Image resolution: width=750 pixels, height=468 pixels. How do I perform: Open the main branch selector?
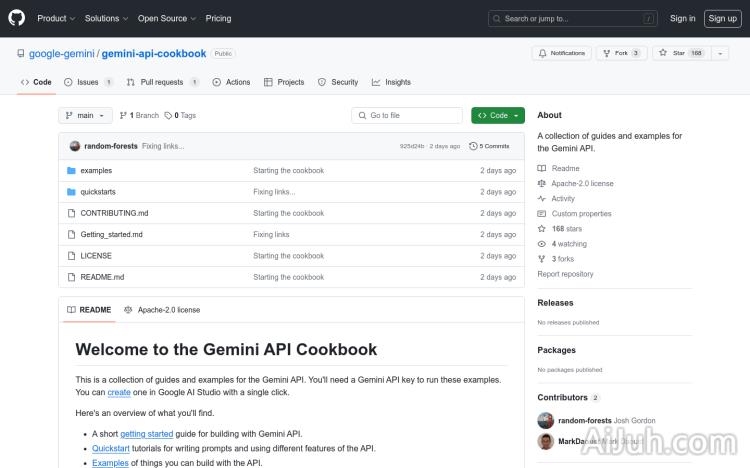coord(85,115)
